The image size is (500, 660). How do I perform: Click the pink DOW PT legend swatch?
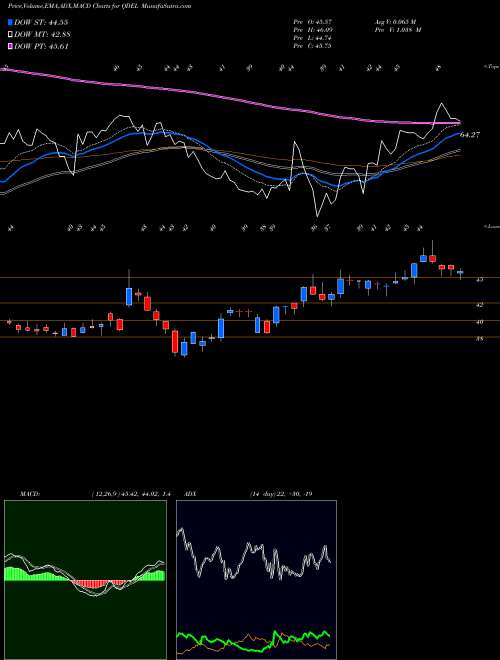point(11,46)
